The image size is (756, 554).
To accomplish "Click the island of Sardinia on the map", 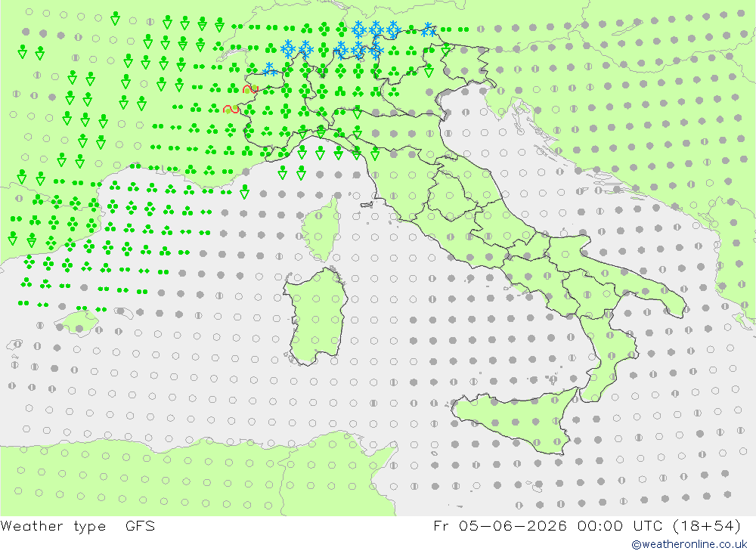I will coord(314,317).
